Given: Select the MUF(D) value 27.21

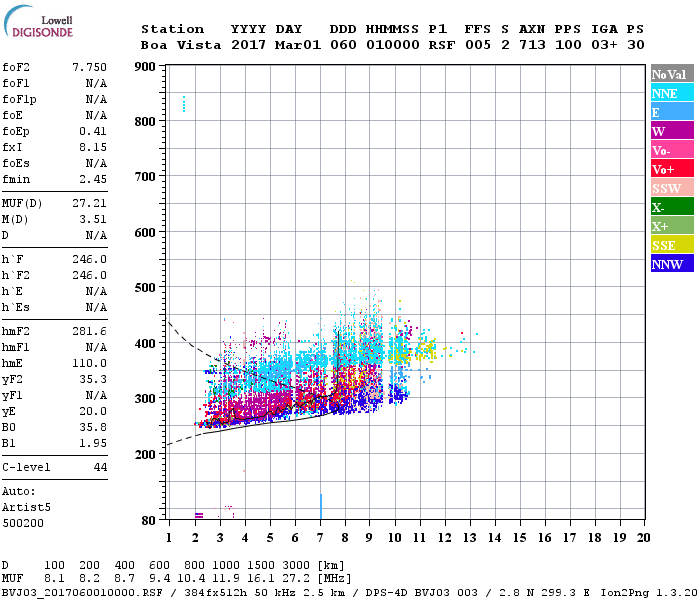Looking at the screenshot, I should 89,201.
